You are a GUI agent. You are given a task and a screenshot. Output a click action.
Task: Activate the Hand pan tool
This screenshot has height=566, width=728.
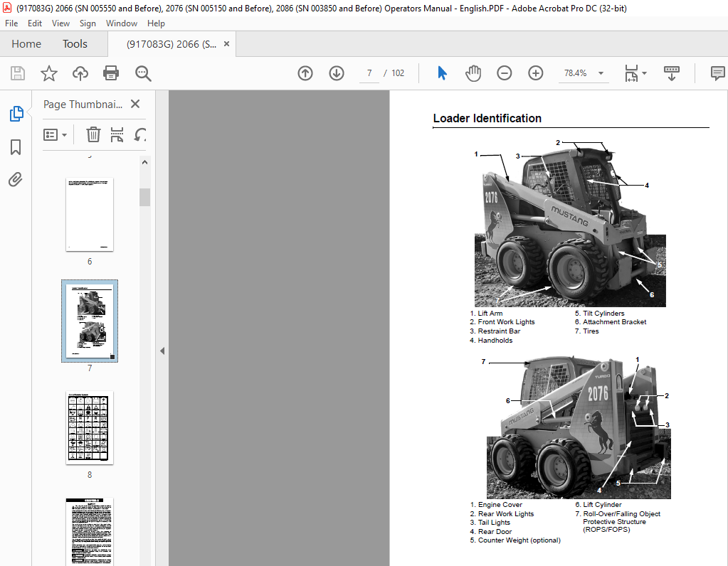(473, 73)
